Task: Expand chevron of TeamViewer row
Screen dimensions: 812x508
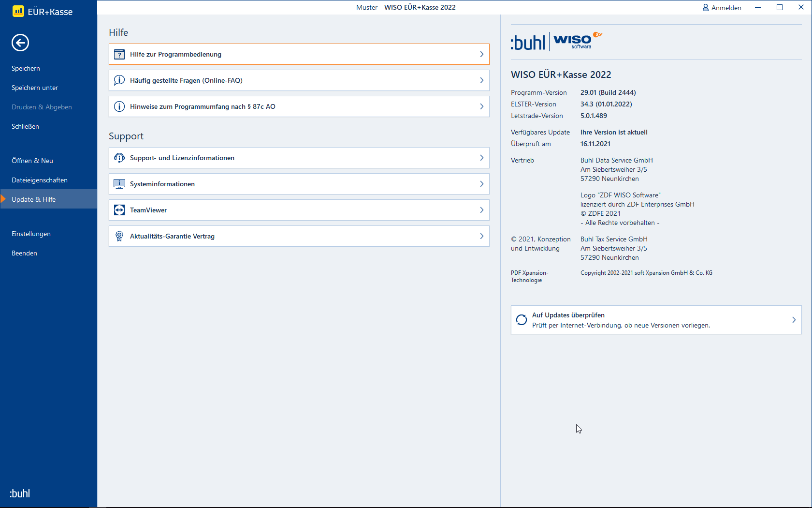Action: pos(481,210)
